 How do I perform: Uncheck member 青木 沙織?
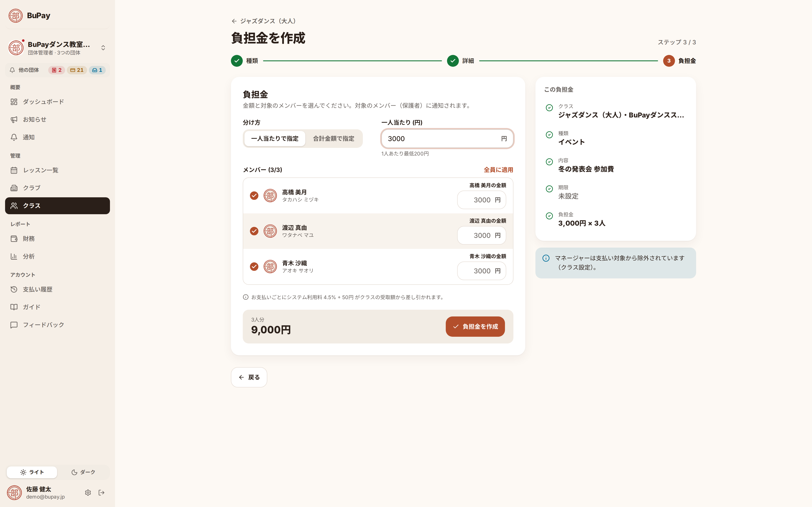[x=254, y=267]
